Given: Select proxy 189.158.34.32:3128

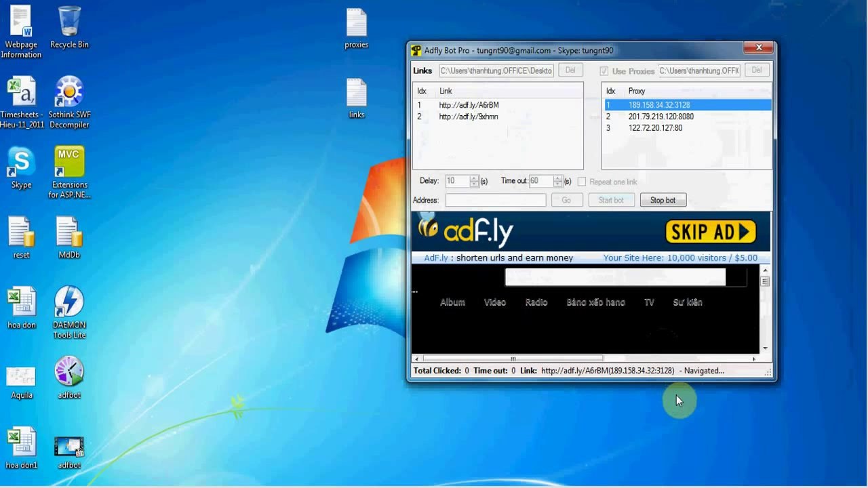Looking at the screenshot, I should click(x=688, y=105).
